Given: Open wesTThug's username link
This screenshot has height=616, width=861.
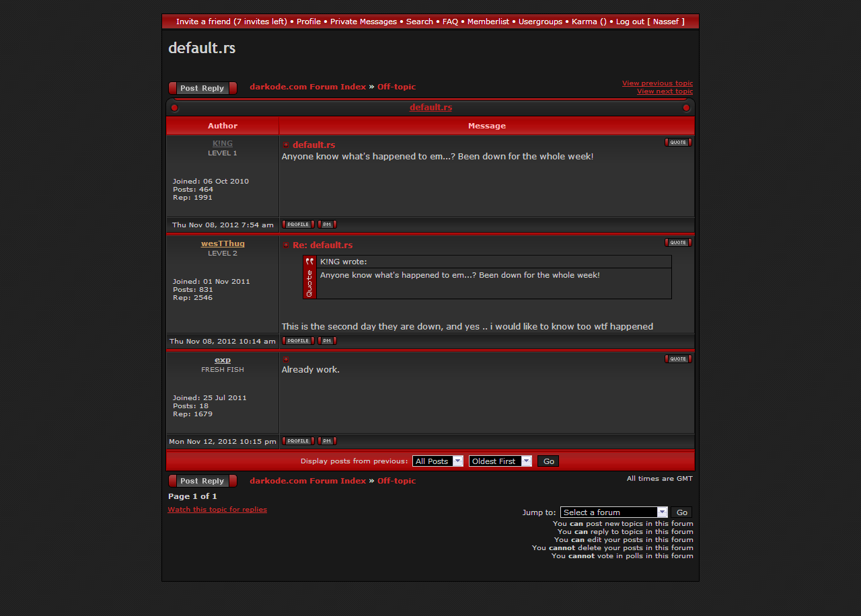Looking at the screenshot, I should point(223,243).
